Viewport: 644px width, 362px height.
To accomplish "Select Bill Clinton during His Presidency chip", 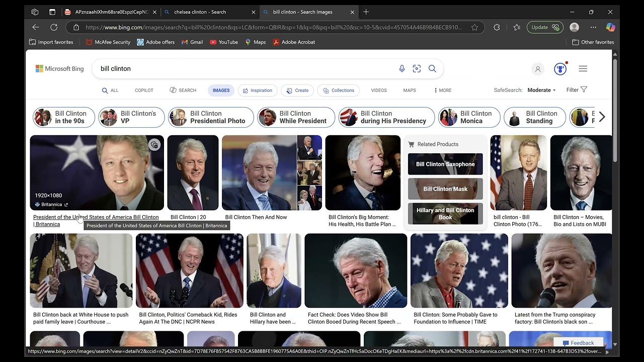I will pos(386,117).
